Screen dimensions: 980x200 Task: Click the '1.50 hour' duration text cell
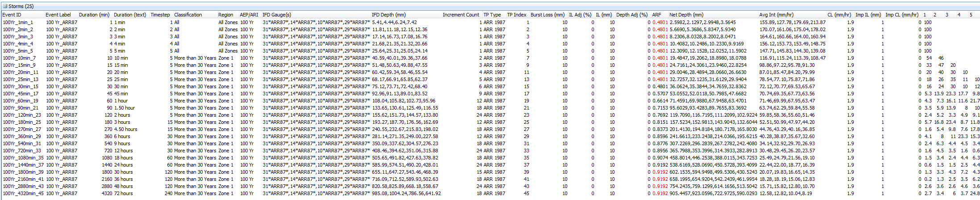tap(125, 108)
